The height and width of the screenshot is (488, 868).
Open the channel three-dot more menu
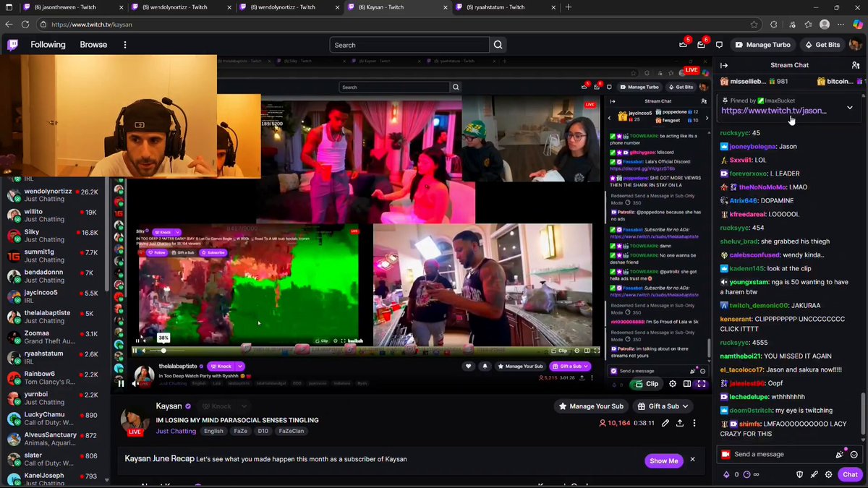694,423
